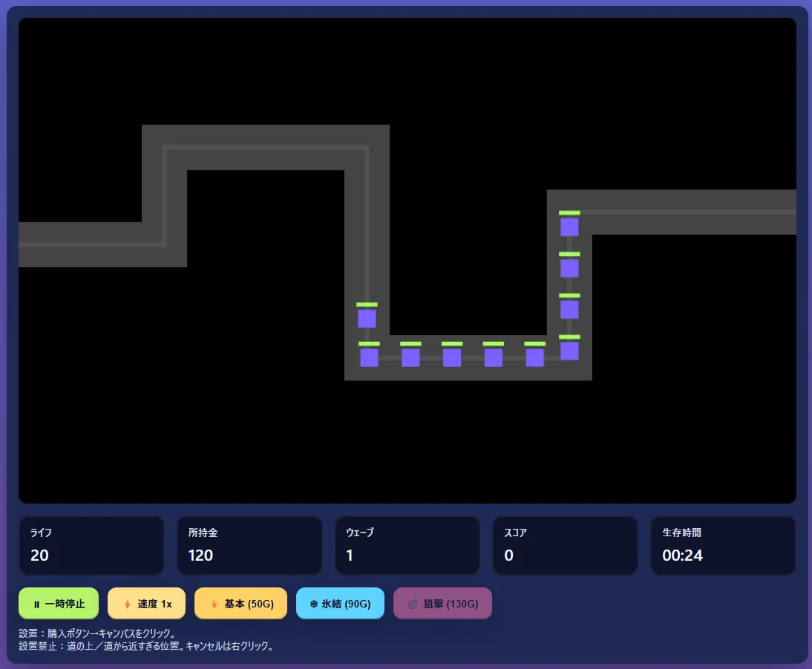Pick the 狙撃 (130G) sniper tower
This screenshot has width=812, height=669.
[x=442, y=604]
